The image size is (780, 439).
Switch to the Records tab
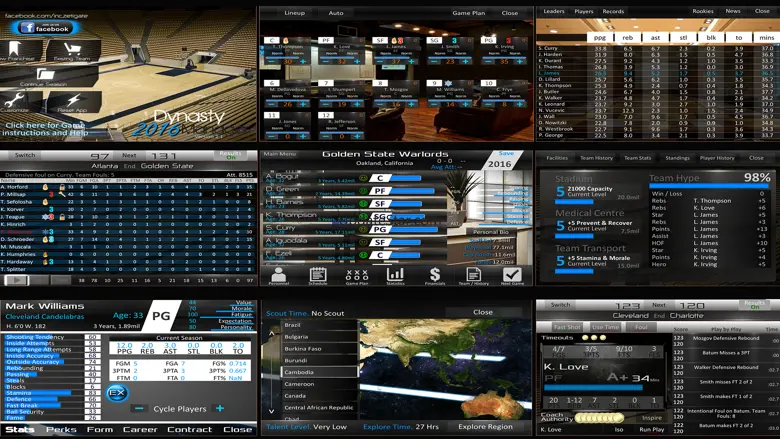pos(613,11)
